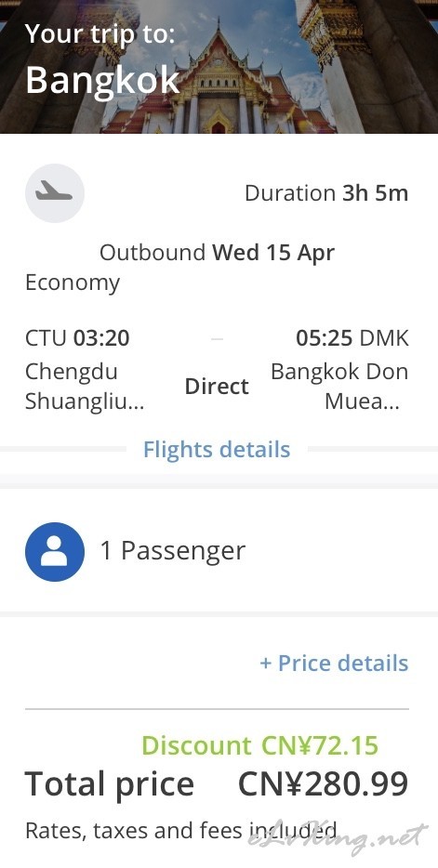Select the 1 Passenger row
This screenshot has width=438, height=868.
[219, 551]
